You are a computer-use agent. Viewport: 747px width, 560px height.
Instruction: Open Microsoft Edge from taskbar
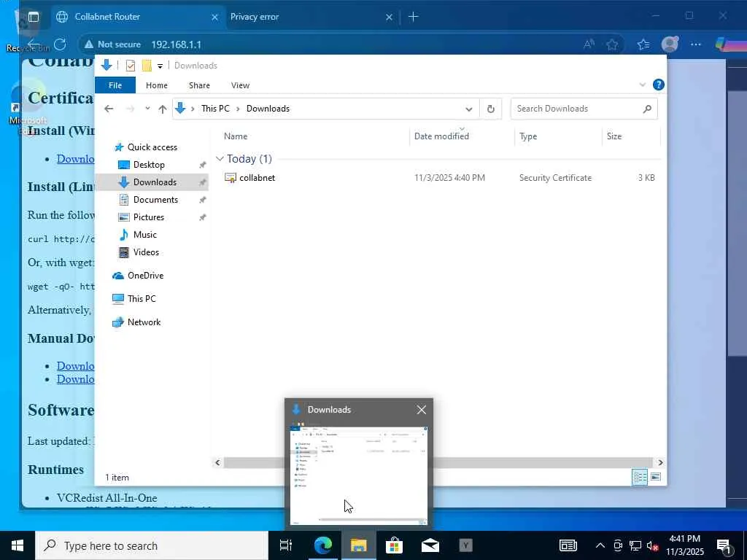pyautogui.click(x=322, y=545)
